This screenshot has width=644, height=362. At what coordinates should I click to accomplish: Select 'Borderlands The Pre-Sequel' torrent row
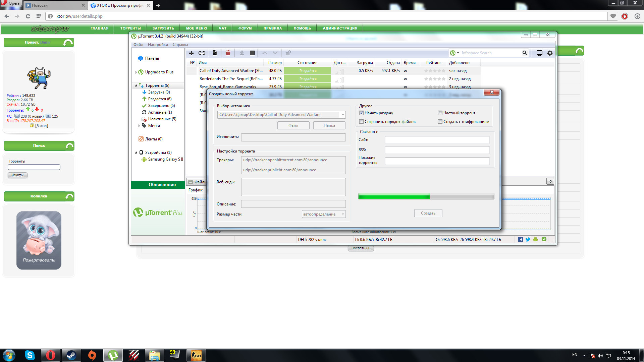[333, 79]
